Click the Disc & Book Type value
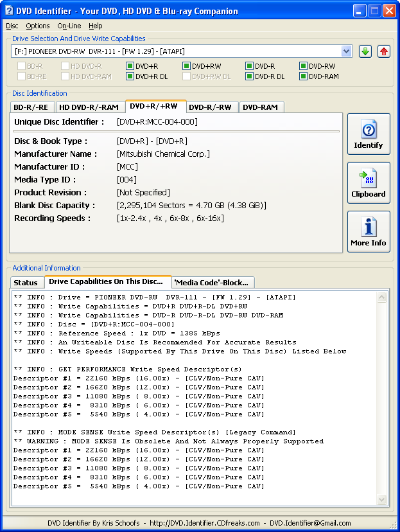The image size is (400, 532). 152,141
